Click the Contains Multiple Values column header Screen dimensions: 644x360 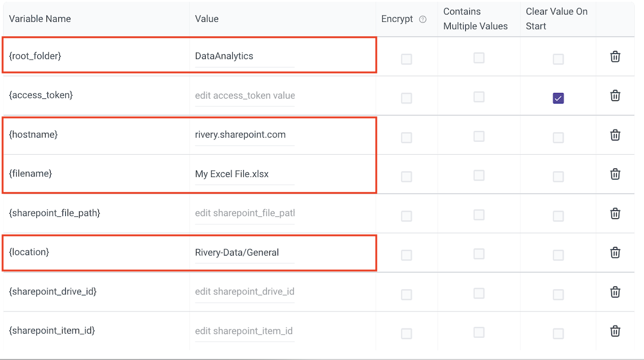pos(476,19)
